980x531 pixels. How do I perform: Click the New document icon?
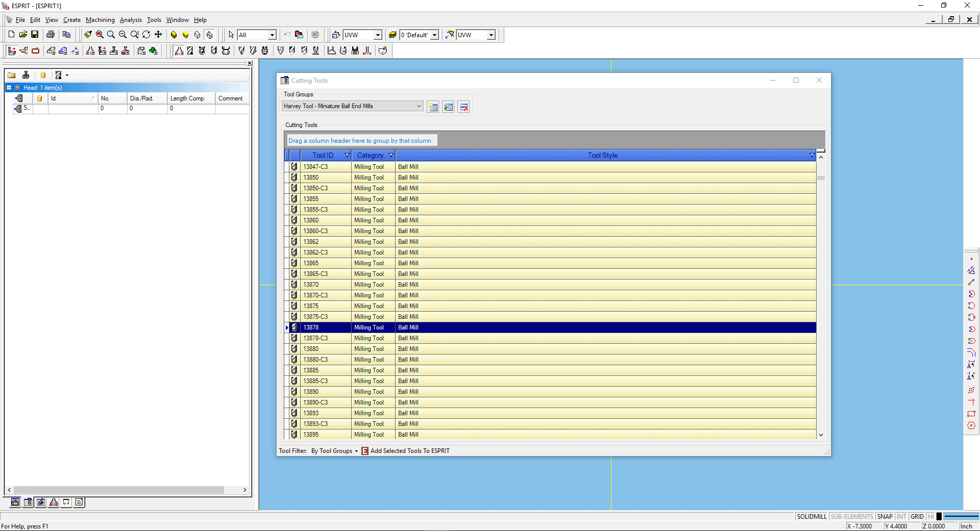coord(11,35)
